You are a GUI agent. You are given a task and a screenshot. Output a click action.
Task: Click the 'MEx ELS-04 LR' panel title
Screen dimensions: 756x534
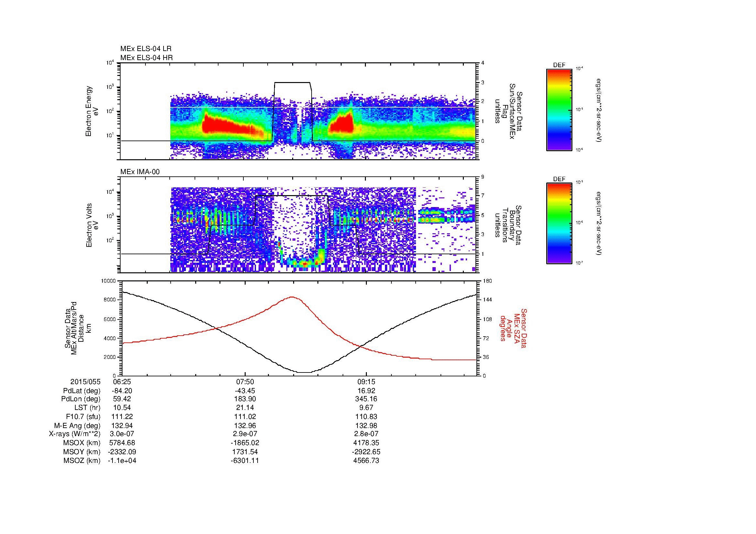[146, 49]
